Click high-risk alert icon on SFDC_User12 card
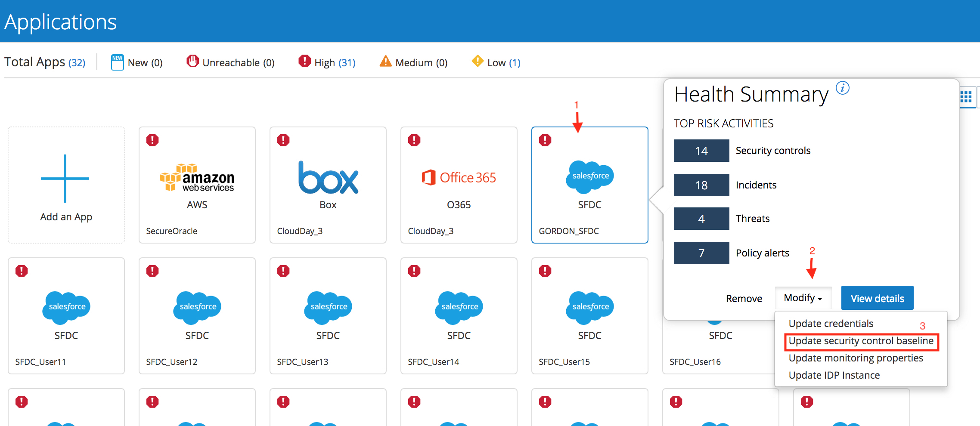The image size is (980, 426). (x=152, y=271)
